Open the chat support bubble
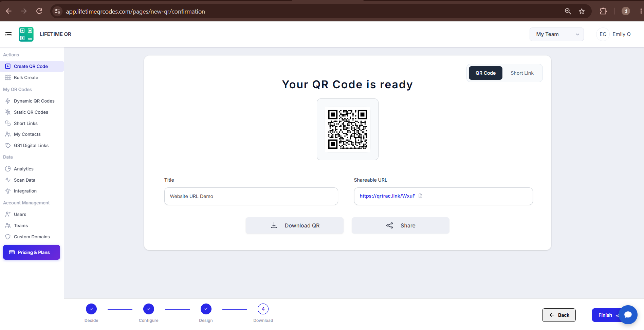644x330 pixels. (628, 315)
